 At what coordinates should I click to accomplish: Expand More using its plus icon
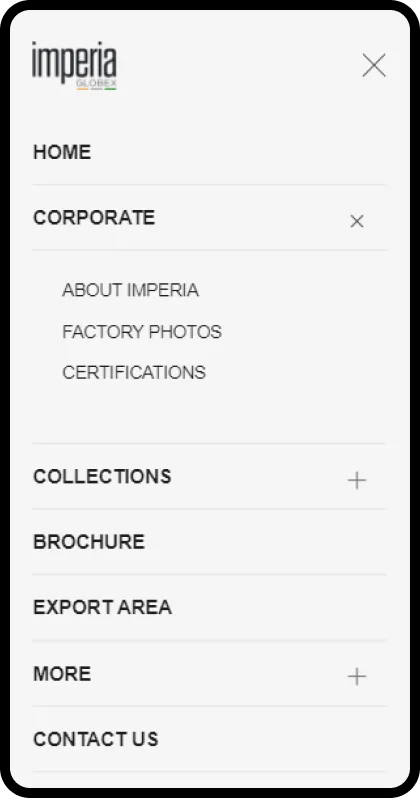(357, 676)
